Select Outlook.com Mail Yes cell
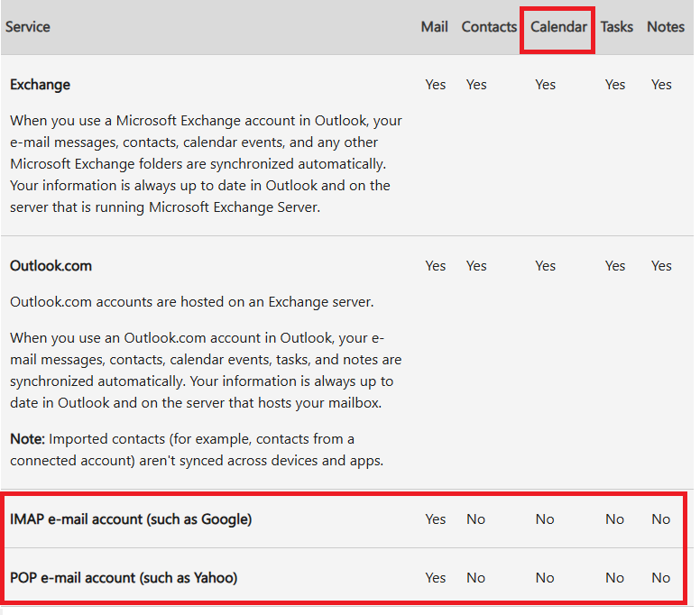Image resolution: width=700 pixels, height=615 pixels. coord(436,265)
